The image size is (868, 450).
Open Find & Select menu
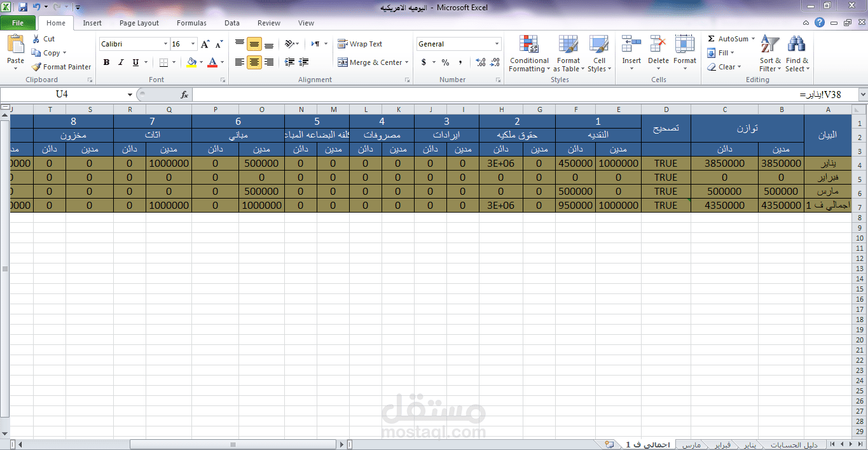pyautogui.click(x=796, y=54)
